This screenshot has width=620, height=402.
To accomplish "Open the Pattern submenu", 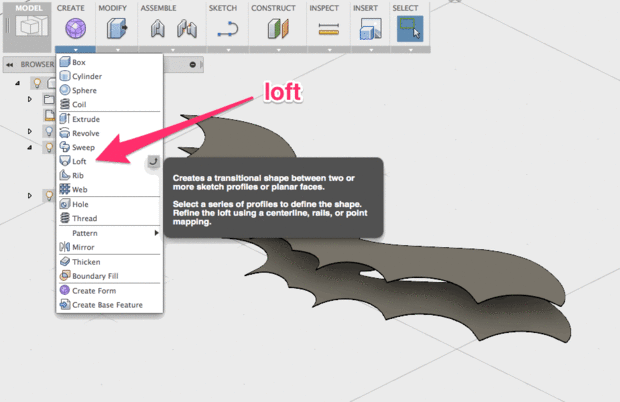I will pyautogui.click(x=110, y=233).
